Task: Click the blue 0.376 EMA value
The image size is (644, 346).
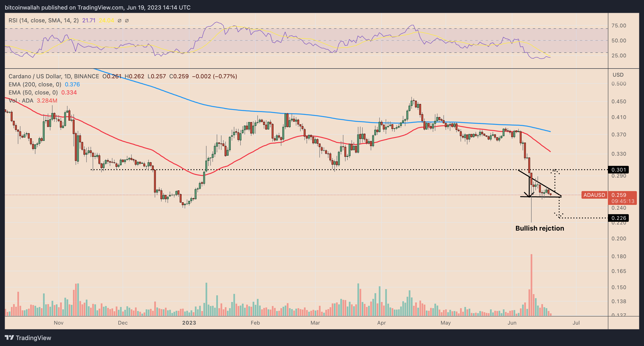Action: [x=72, y=84]
